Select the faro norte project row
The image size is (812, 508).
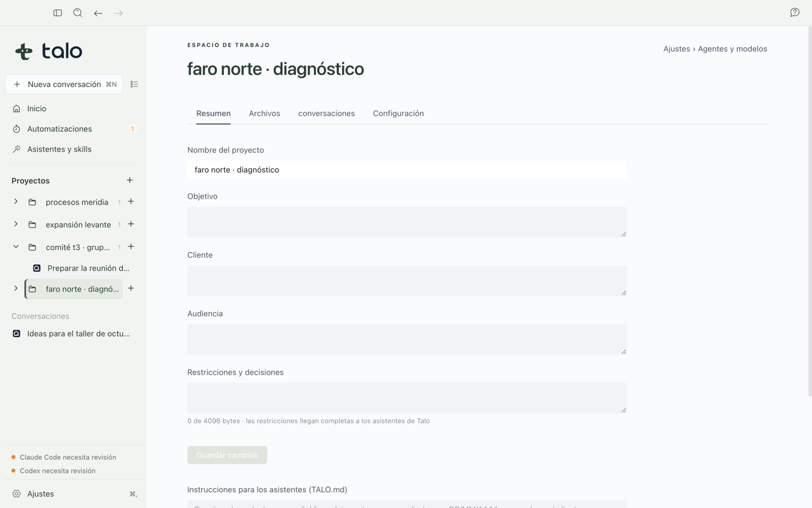pos(74,289)
